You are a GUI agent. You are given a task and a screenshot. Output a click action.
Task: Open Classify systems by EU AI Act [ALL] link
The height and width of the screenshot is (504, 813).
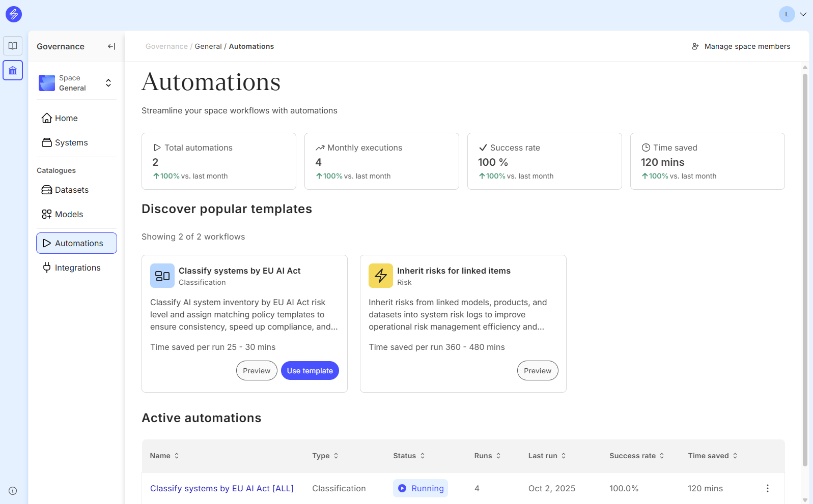point(221,488)
